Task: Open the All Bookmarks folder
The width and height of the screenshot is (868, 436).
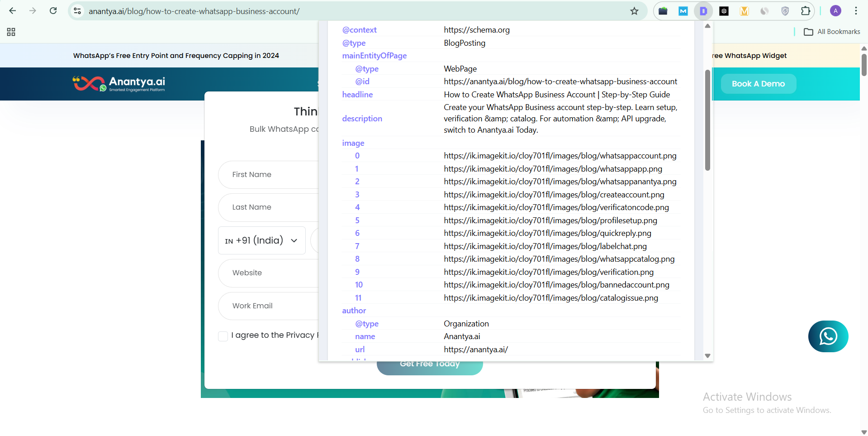Action: tap(832, 32)
